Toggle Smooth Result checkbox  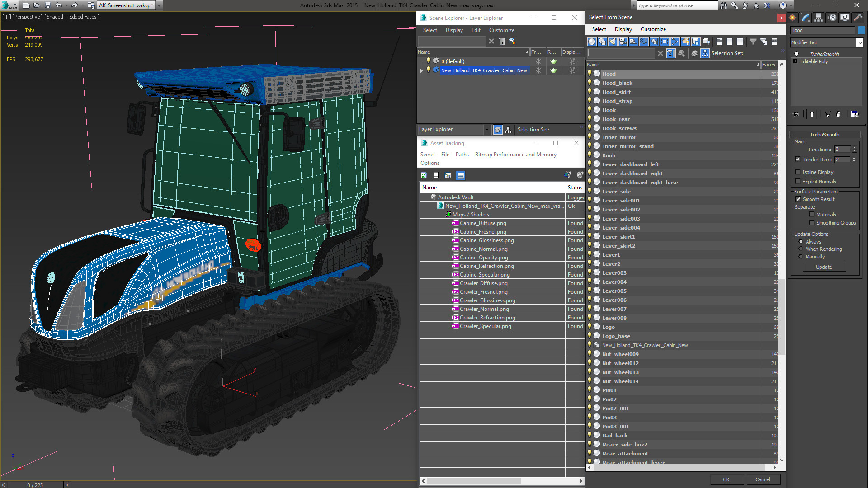798,199
